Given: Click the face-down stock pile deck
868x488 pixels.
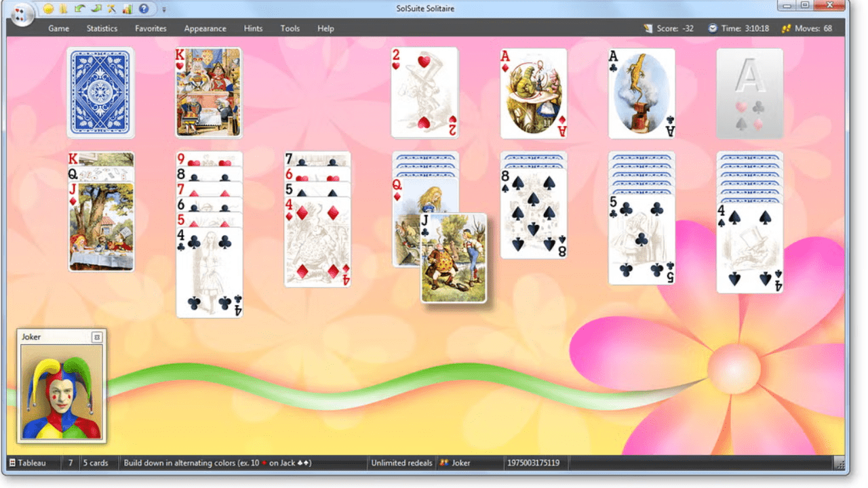Looking at the screenshot, I should (100, 93).
